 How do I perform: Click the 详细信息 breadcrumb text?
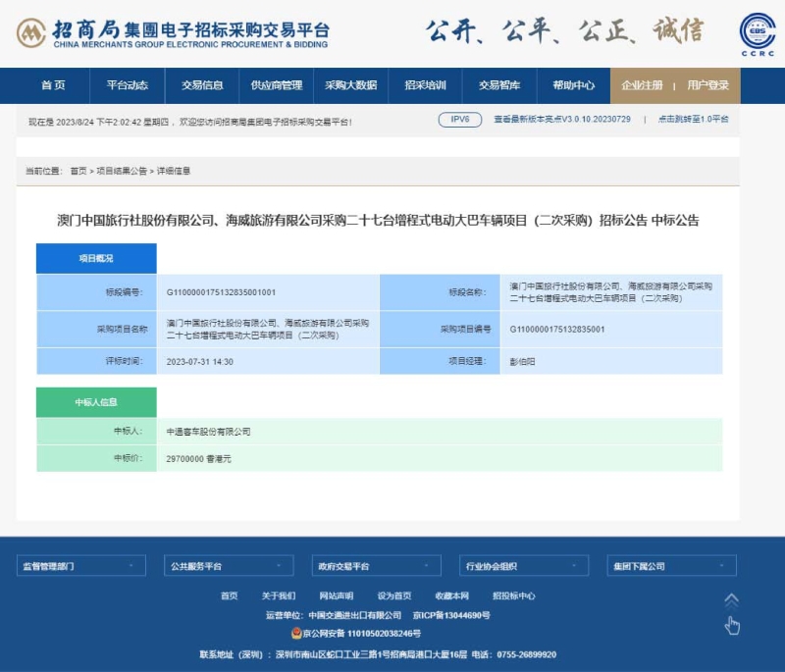pos(174,171)
